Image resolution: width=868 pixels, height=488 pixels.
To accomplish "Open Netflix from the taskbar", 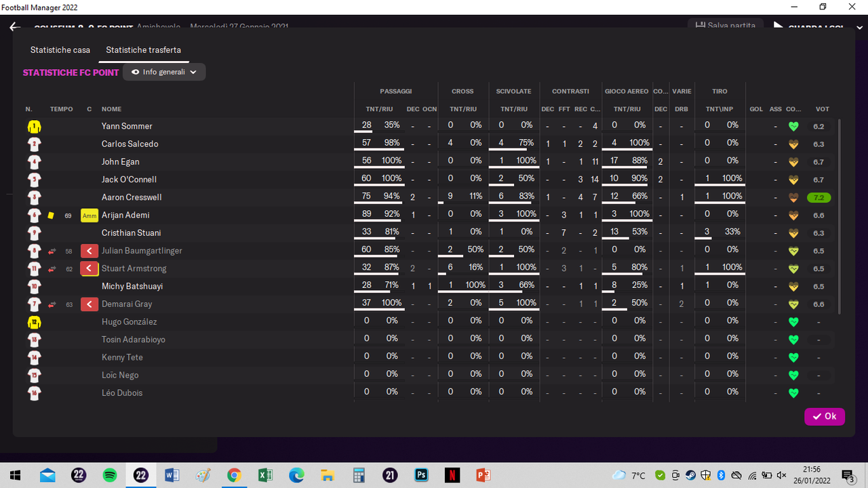I will 452,475.
